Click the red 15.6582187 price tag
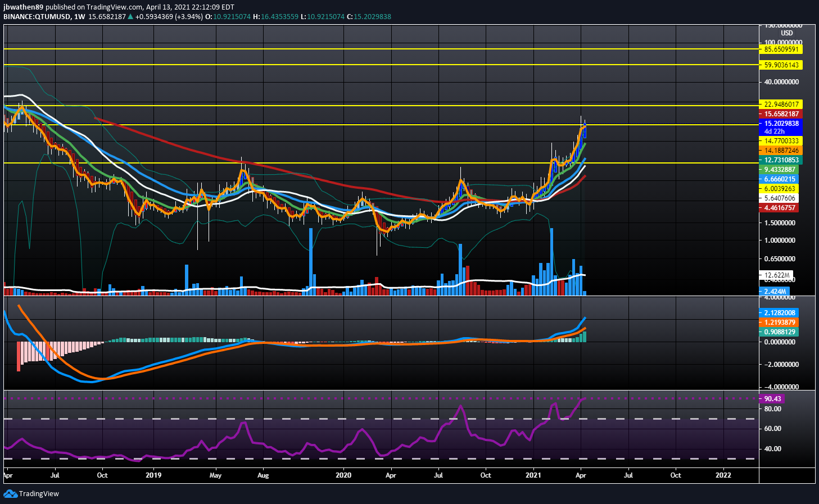This screenshot has width=819, height=504. 781,114
